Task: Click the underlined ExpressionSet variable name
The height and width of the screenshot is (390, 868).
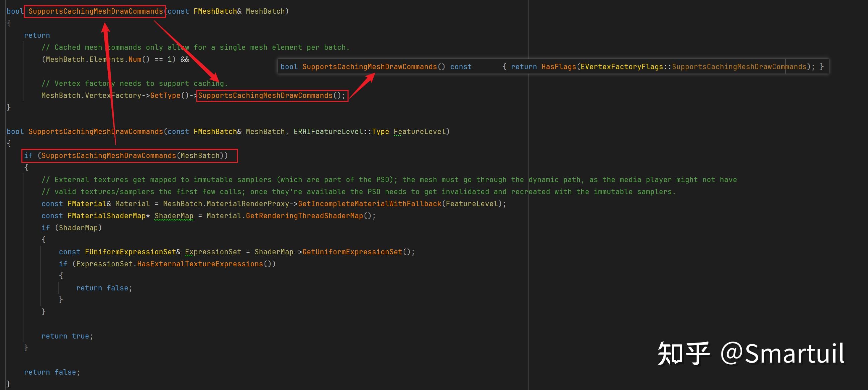Action: [213, 252]
